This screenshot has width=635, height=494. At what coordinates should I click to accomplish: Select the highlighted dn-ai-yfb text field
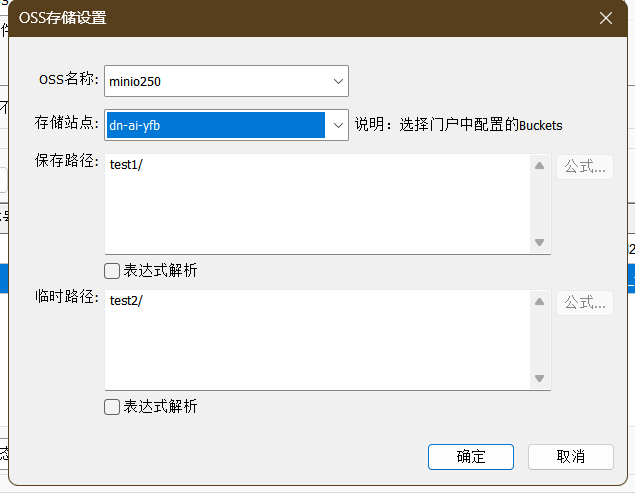tap(216, 124)
